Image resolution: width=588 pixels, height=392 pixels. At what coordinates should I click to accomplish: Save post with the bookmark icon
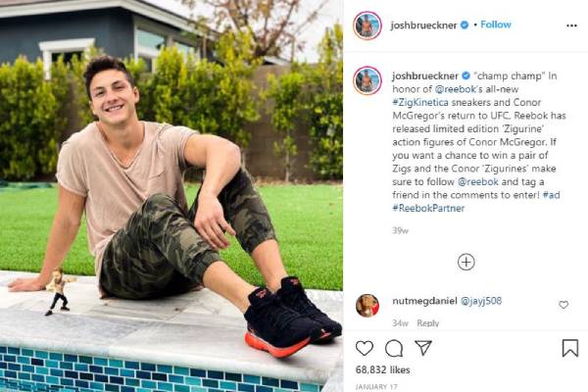[x=570, y=347]
